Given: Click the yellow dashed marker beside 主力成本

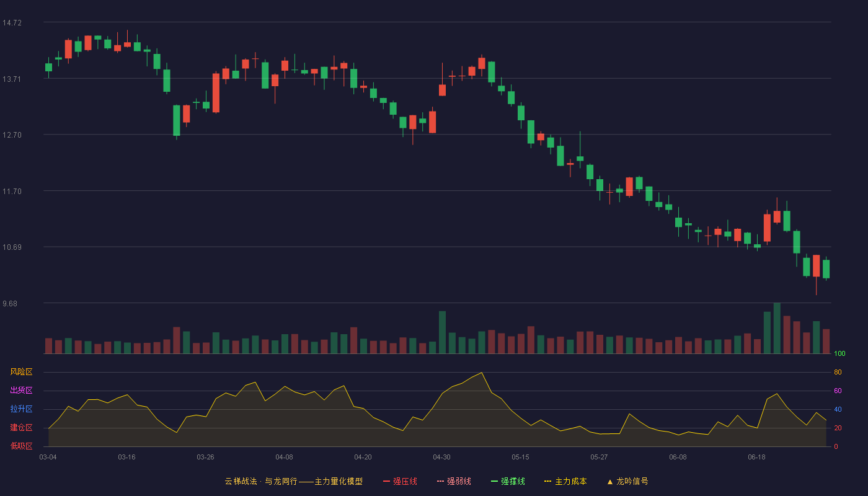Looking at the screenshot, I should 548,481.
